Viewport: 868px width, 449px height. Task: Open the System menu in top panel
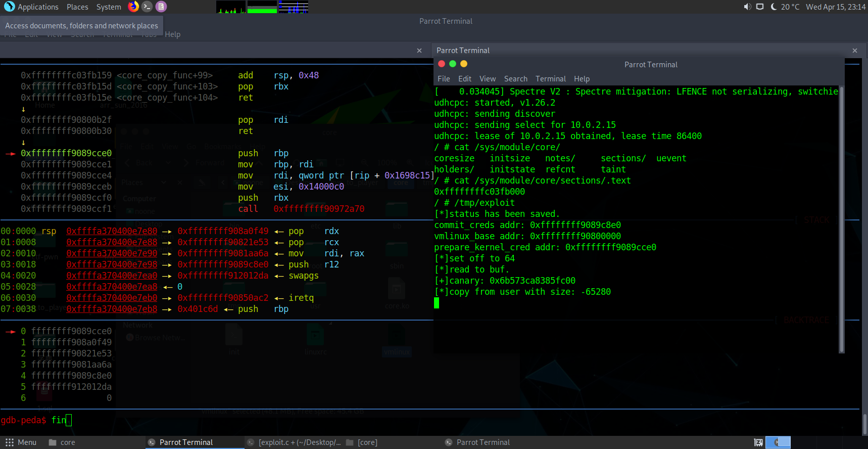coord(109,7)
